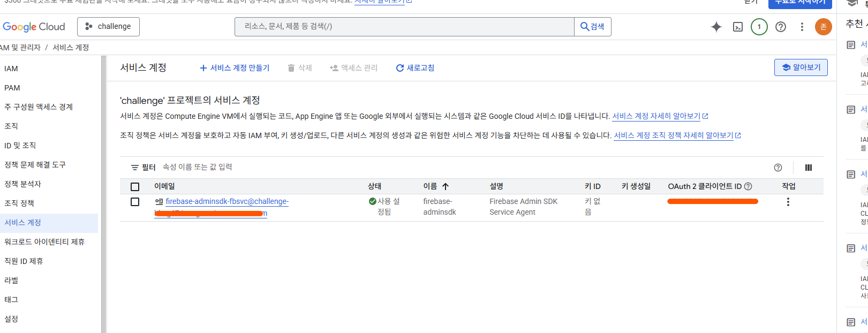Open Gemini sparkle assistant icon
Image resolution: width=868 pixels, height=333 pixels.
click(716, 27)
